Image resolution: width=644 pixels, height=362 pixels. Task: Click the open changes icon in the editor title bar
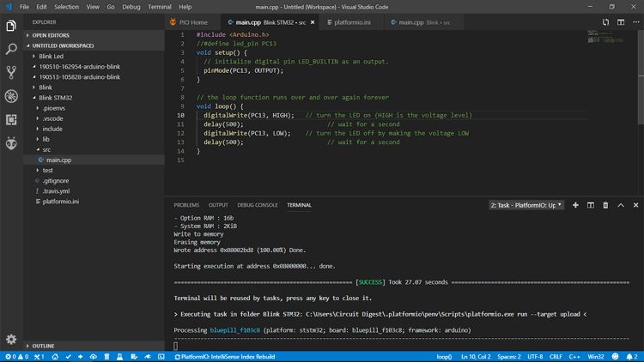point(606,22)
